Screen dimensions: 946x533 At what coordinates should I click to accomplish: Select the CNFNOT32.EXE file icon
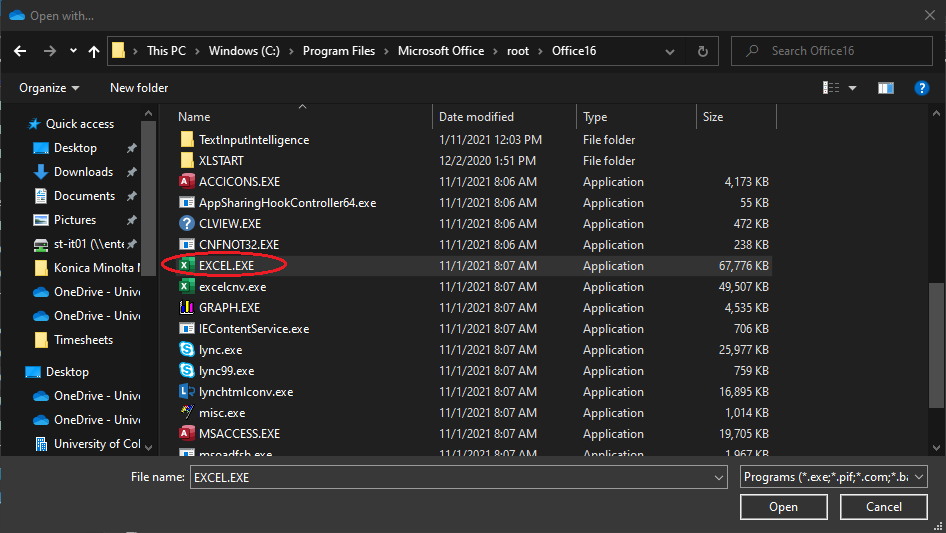coord(187,245)
